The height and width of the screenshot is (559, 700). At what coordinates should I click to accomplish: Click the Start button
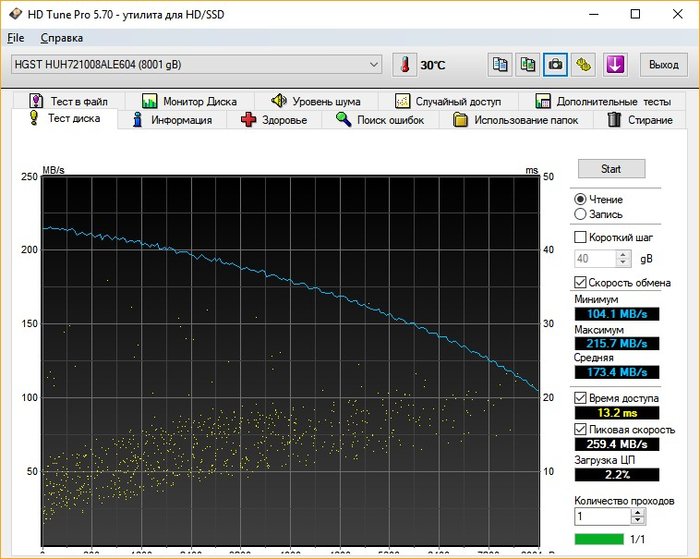point(611,169)
